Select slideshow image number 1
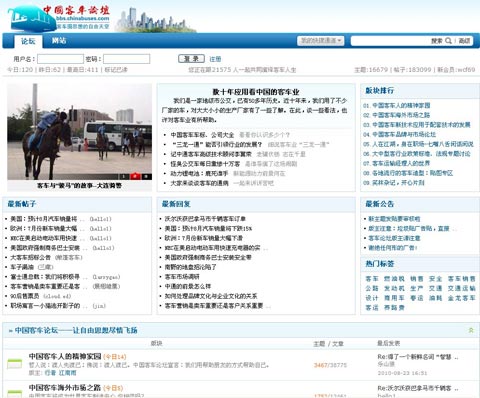Screen dimensions: 480x398 [124, 176]
